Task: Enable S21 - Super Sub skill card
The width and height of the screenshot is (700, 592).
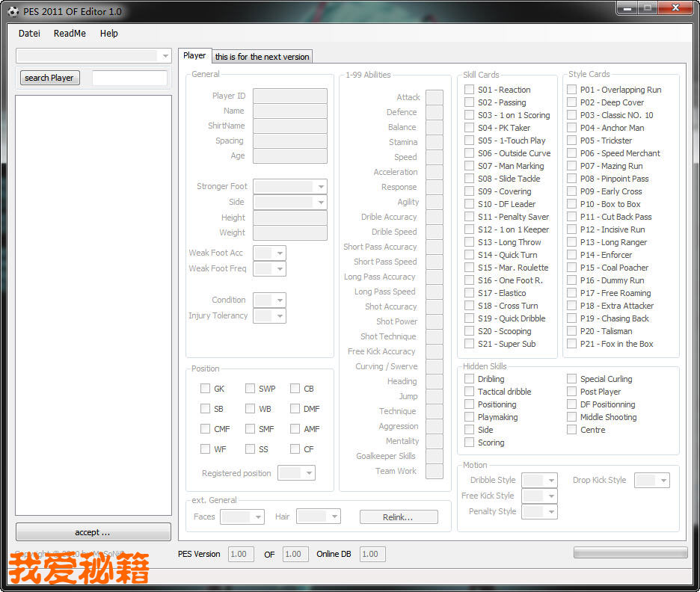Action: pyautogui.click(x=469, y=344)
